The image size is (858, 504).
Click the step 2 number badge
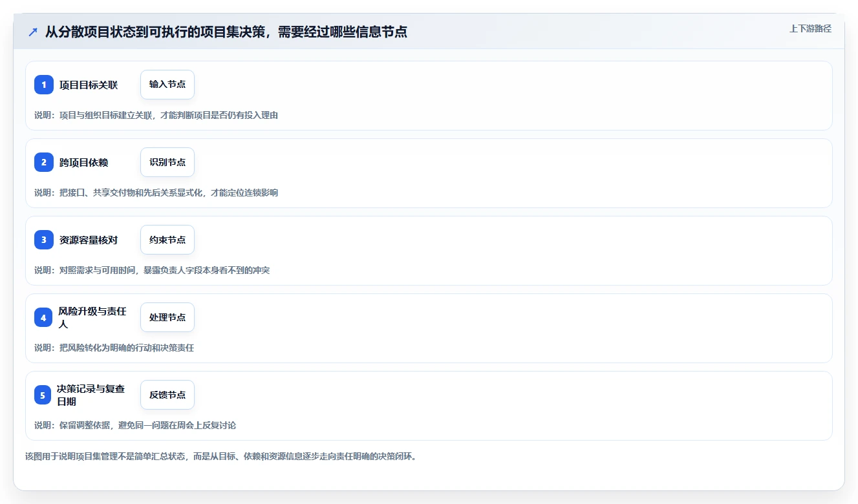[x=44, y=162]
